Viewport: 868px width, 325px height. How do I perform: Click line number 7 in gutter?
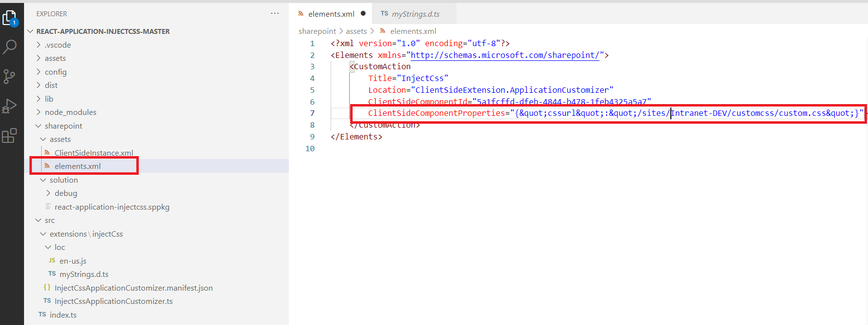point(312,113)
